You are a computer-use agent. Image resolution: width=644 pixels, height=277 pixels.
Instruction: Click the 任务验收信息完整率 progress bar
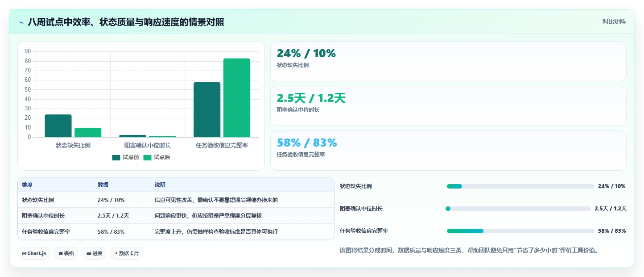tap(520, 231)
